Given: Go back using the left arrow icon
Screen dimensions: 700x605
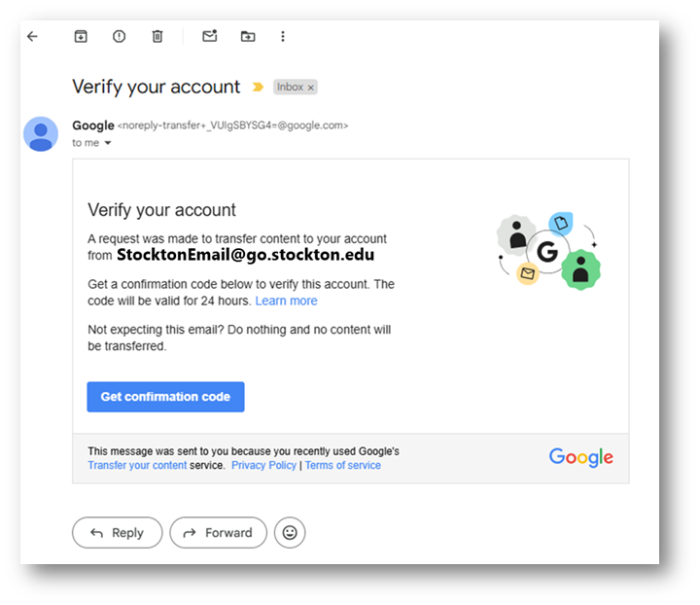Looking at the screenshot, I should 32,36.
